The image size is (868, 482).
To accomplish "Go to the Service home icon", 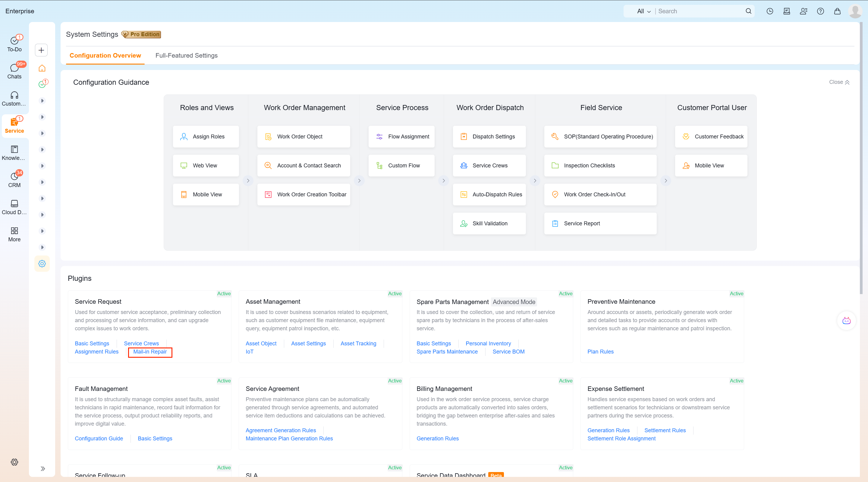I will coord(42,68).
